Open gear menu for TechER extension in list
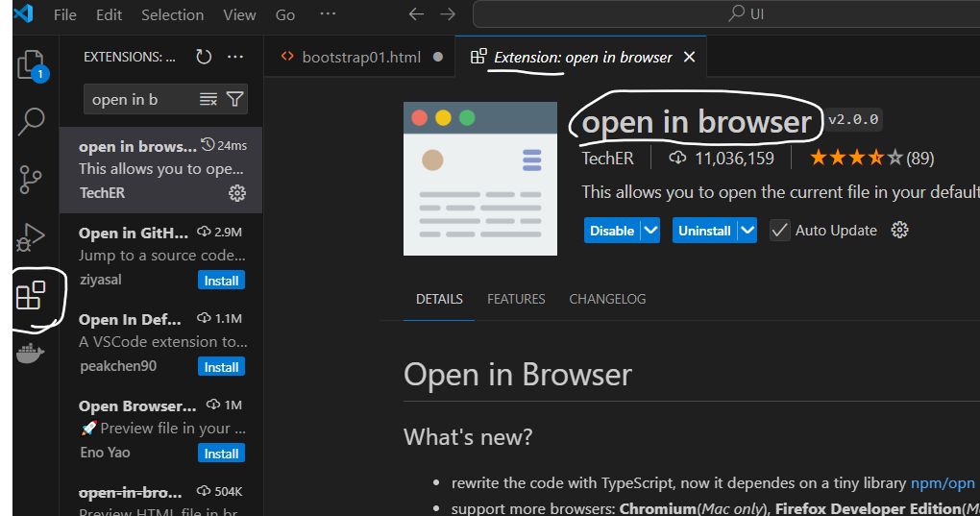Screen dimensions: 980x516 [237, 193]
